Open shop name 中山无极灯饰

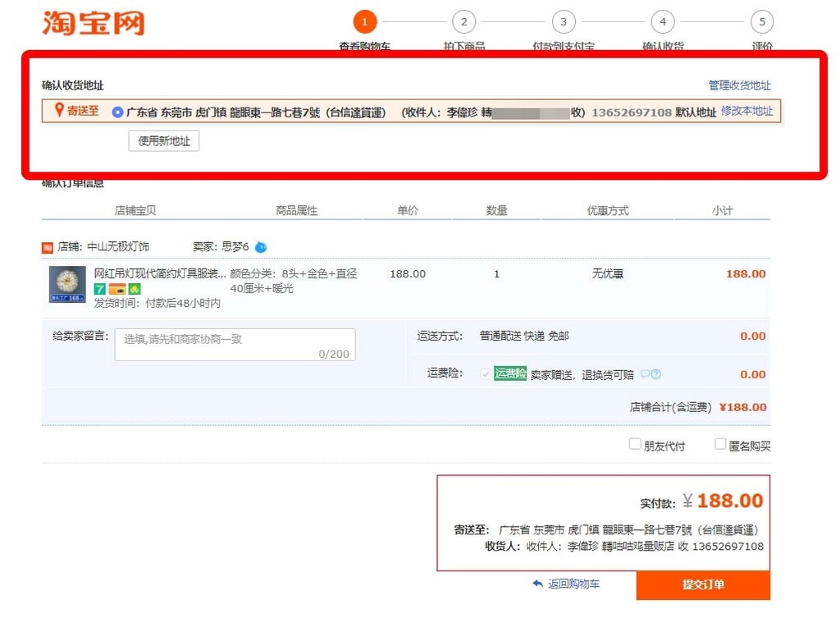[118, 246]
